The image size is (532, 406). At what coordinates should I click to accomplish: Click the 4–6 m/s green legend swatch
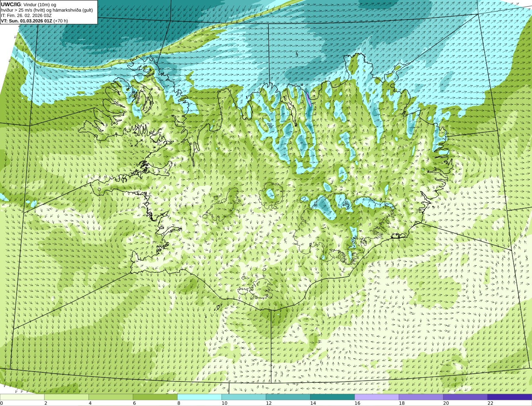111,397
